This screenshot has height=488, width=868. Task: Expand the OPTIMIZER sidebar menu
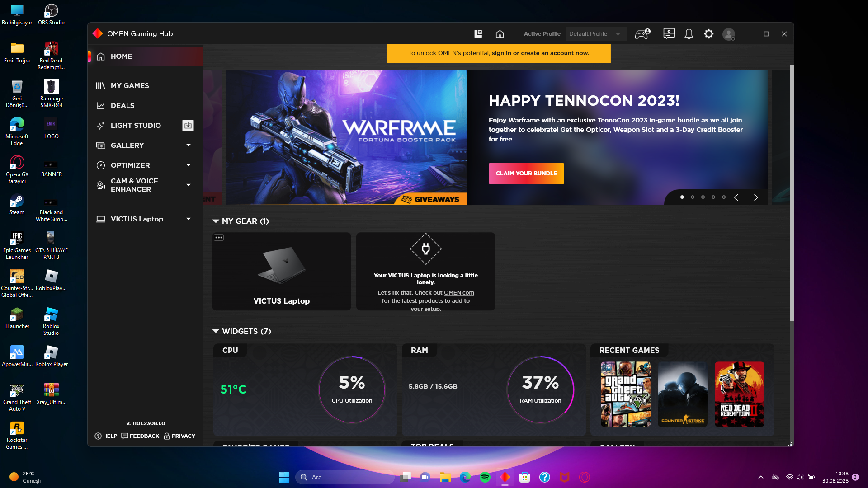click(189, 165)
